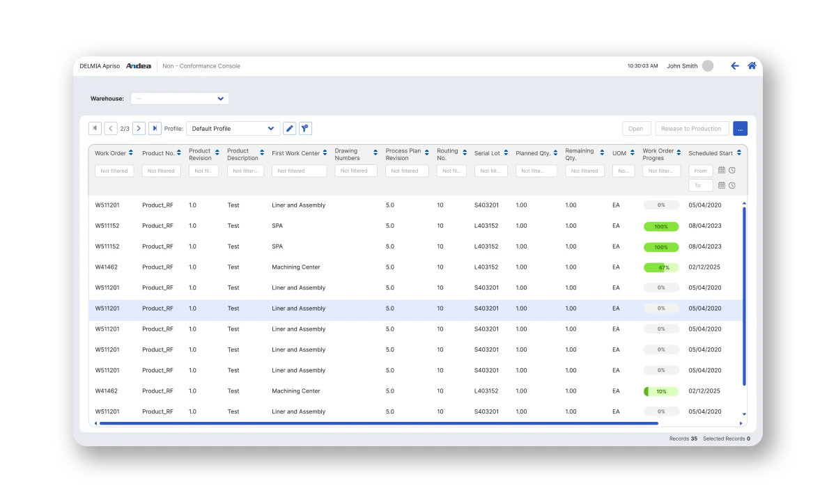Click the 67% work order progress bar
Image resolution: width=836 pixels, height=504 pixels.
(x=660, y=267)
